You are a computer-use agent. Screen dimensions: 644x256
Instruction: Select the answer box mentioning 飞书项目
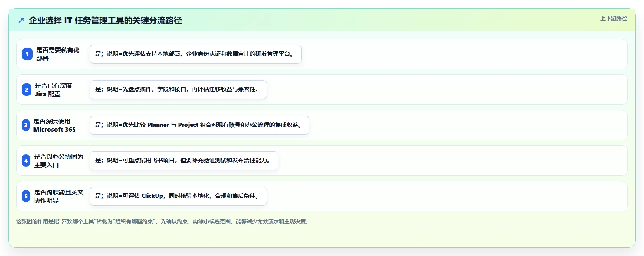(x=184, y=161)
